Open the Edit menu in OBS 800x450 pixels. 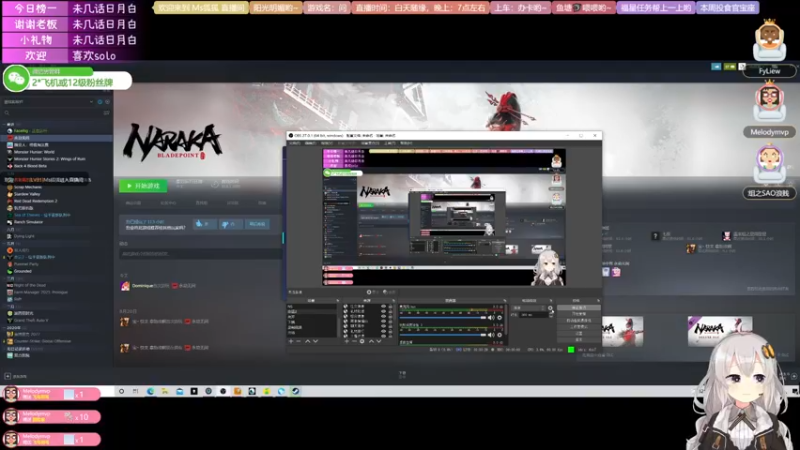coord(310,143)
